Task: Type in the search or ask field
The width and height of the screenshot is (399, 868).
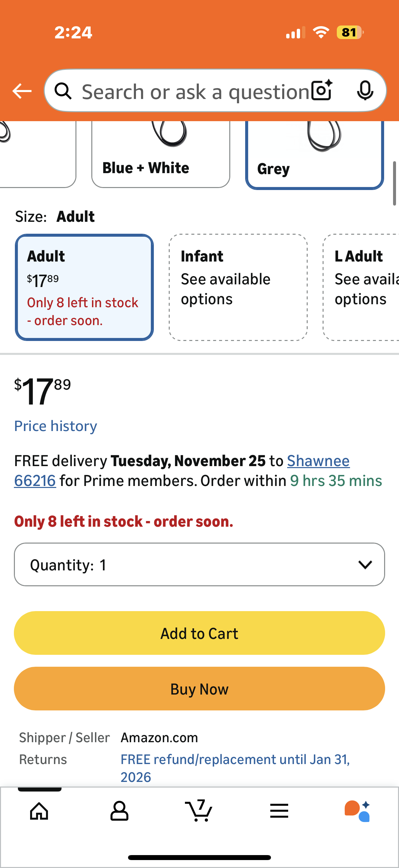Action: tap(195, 92)
